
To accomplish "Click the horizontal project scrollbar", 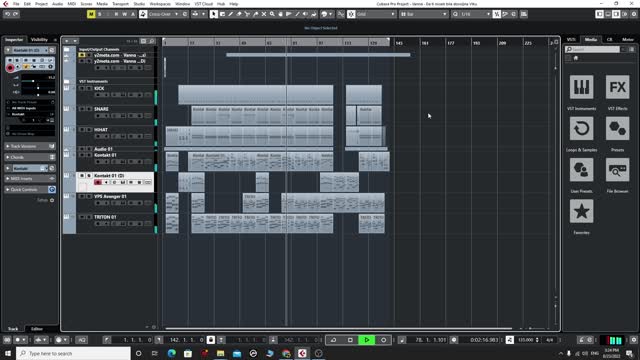I will point(338,328).
